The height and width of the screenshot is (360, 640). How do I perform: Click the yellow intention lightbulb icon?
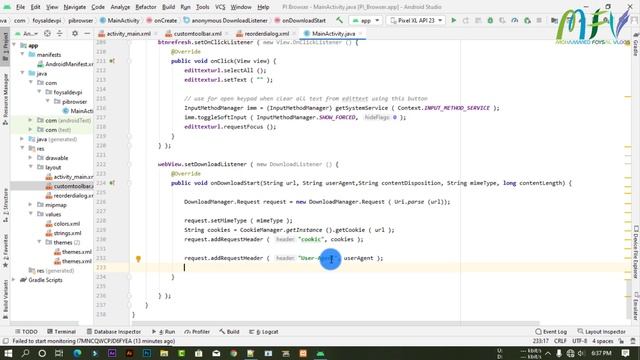(x=138, y=258)
